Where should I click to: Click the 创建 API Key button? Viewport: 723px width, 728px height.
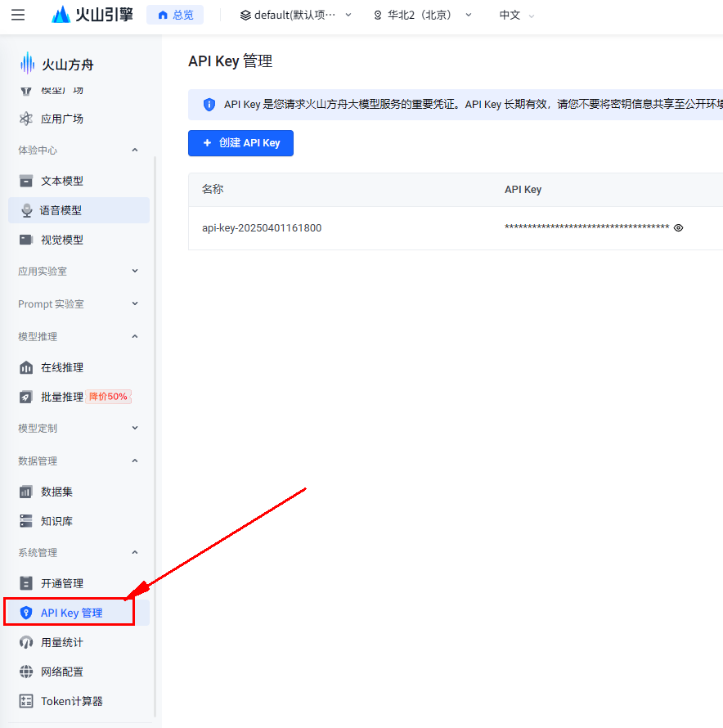pyautogui.click(x=240, y=143)
